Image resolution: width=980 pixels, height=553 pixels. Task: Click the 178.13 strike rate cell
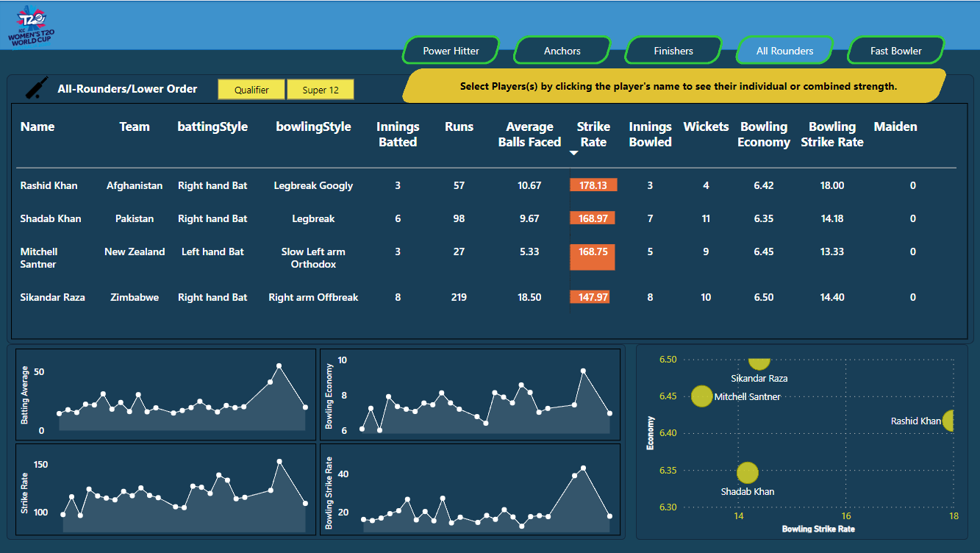coord(593,185)
